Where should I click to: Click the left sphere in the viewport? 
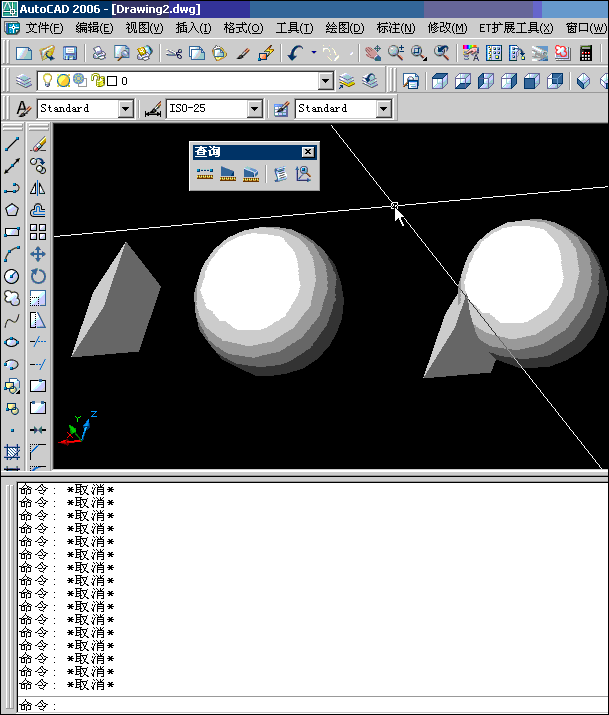[x=269, y=301]
